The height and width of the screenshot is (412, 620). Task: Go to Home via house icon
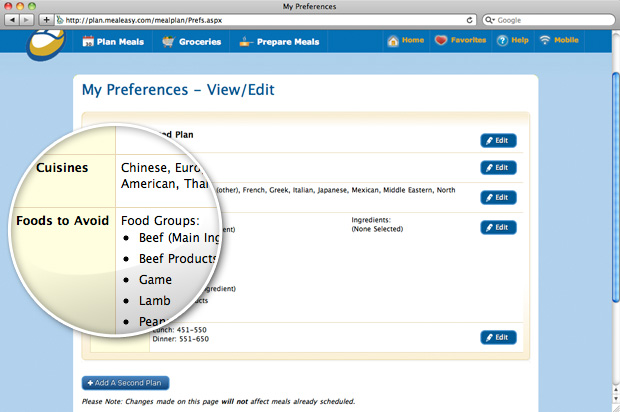[392, 41]
